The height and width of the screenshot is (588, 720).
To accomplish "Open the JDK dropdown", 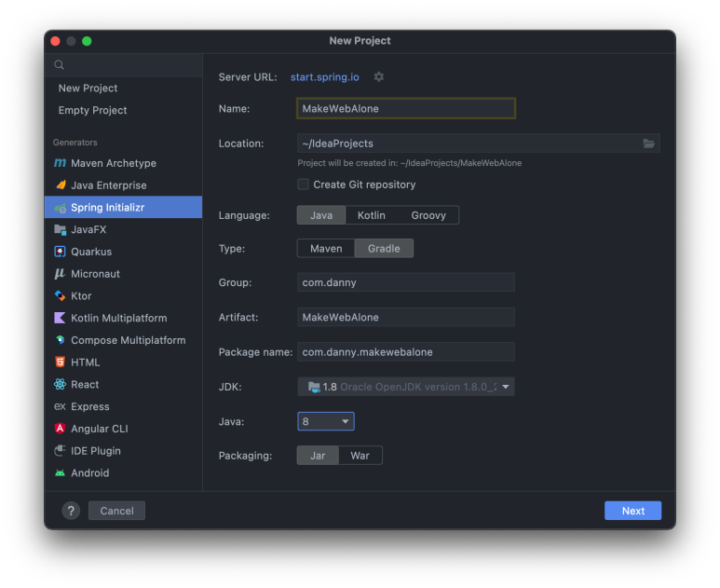I will [x=406, y=387].
